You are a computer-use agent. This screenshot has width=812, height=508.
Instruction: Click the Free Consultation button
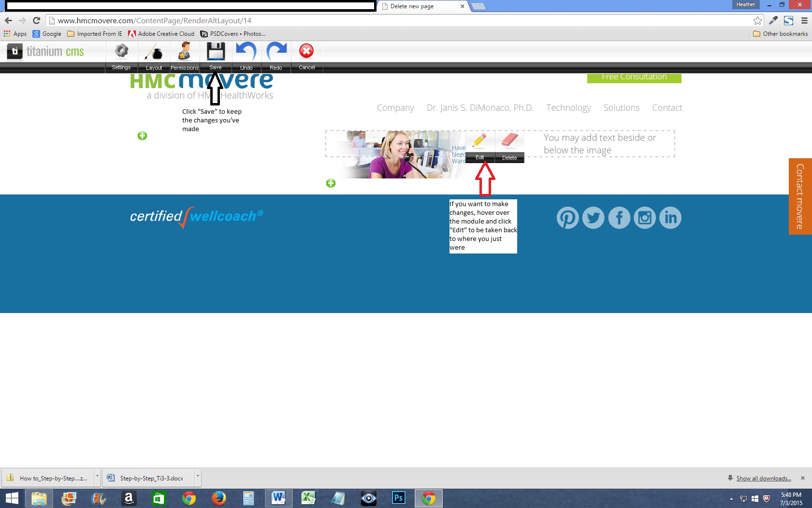(x=634, y=77)
